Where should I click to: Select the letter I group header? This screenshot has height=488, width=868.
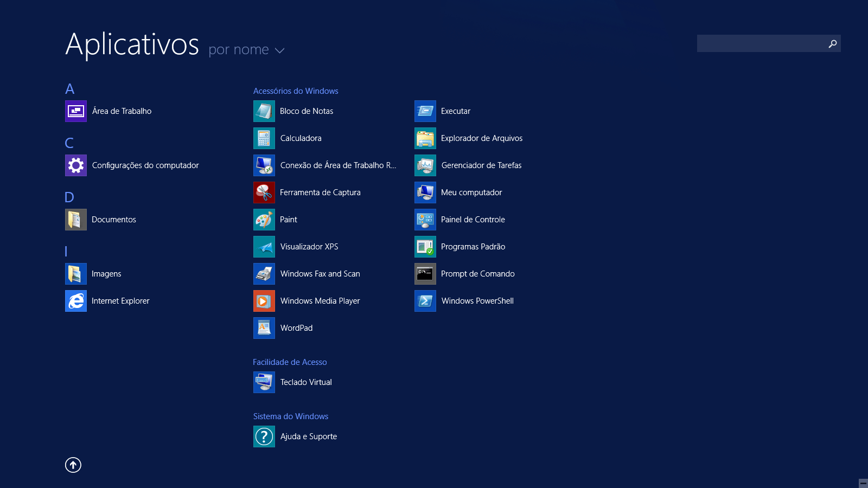pyautogui.click(x=66, y=252)
